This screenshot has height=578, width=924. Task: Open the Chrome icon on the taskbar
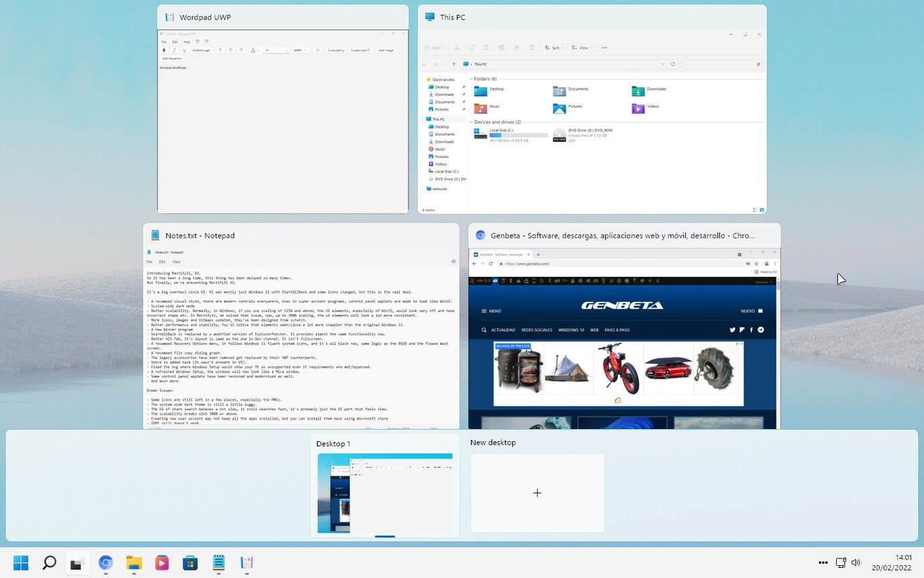click(x=106, y=562)
